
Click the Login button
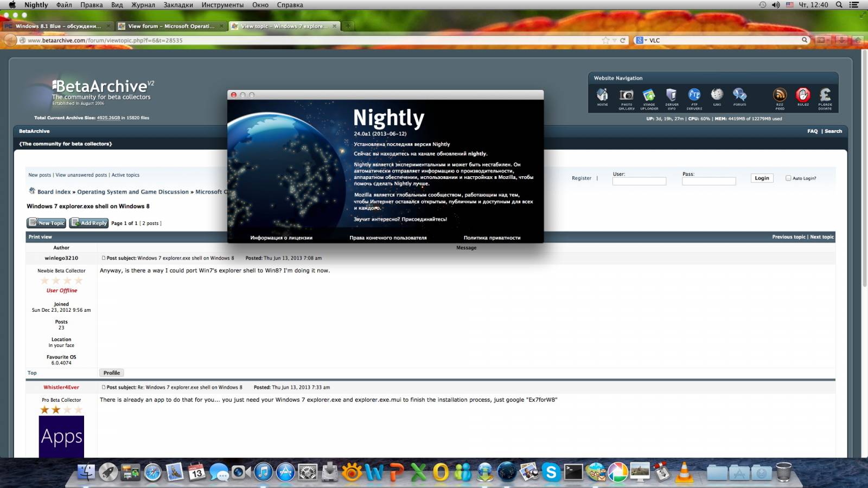(x=762, y=178)
